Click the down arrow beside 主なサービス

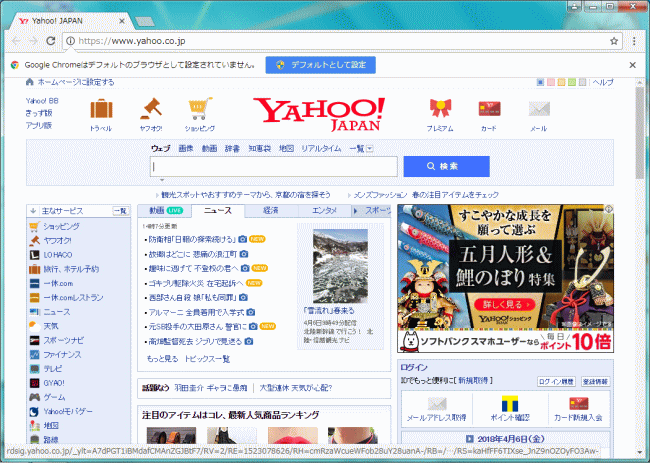33,211
